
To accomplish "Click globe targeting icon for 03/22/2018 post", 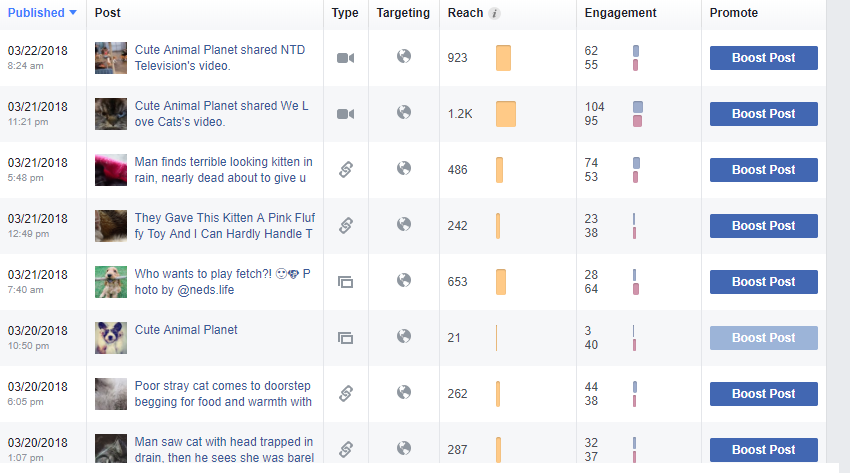I will pyautogui.click(x=404, y=56).
